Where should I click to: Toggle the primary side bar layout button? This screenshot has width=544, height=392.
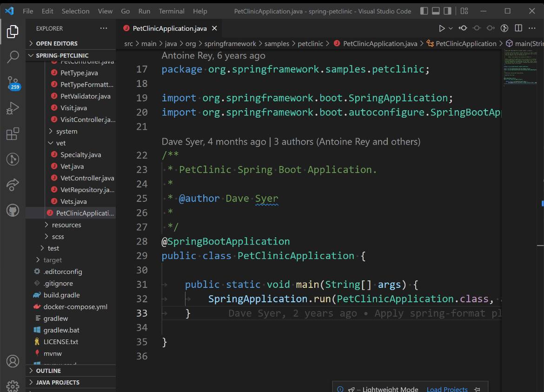pos(424,11)
